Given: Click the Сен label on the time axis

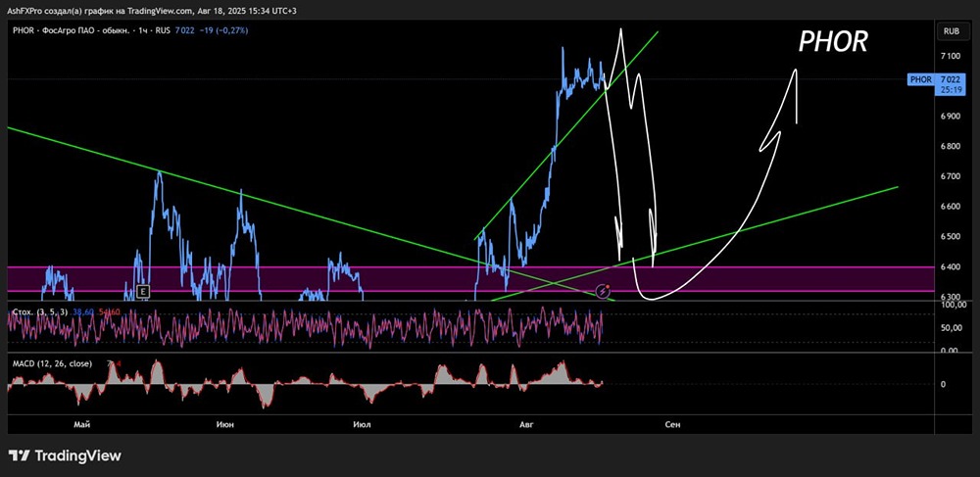Looking at the screenshot, I should coord(672,424).
